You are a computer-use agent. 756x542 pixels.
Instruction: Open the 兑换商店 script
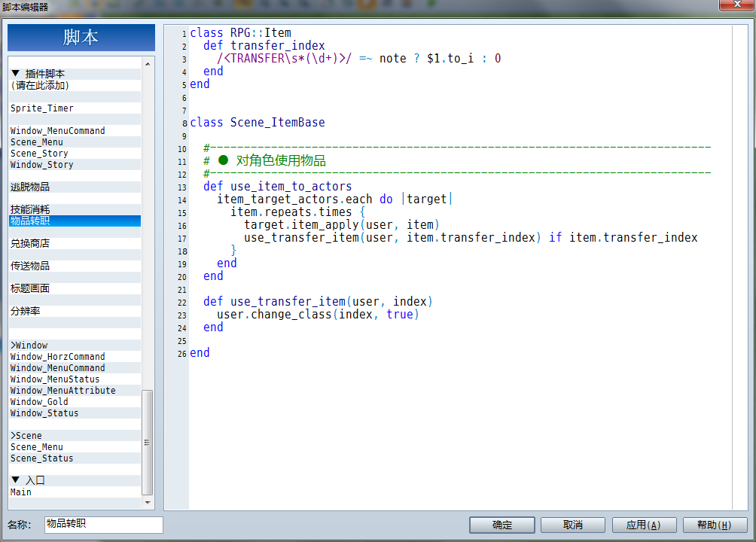coord(75,243)
